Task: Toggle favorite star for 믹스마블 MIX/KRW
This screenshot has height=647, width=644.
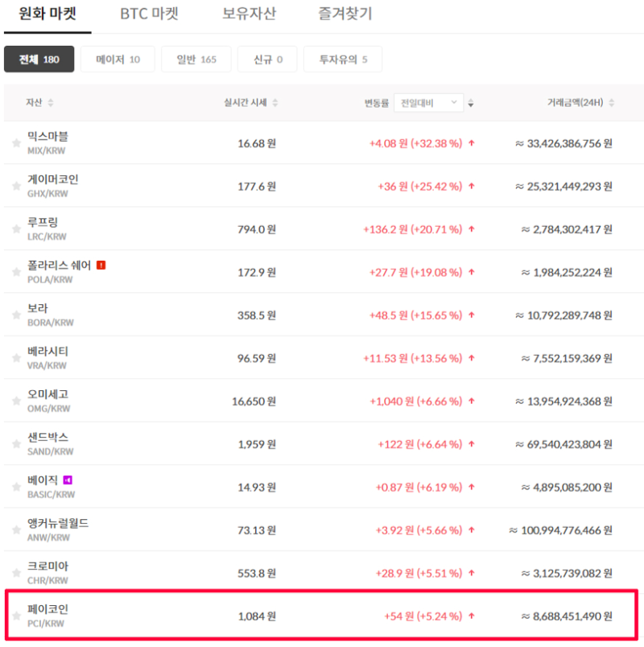Action: click(x=17, y=143)
